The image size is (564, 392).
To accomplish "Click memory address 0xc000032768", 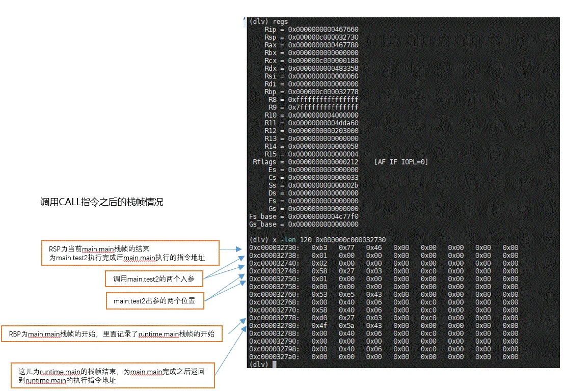I will click(x=274, y=302).
